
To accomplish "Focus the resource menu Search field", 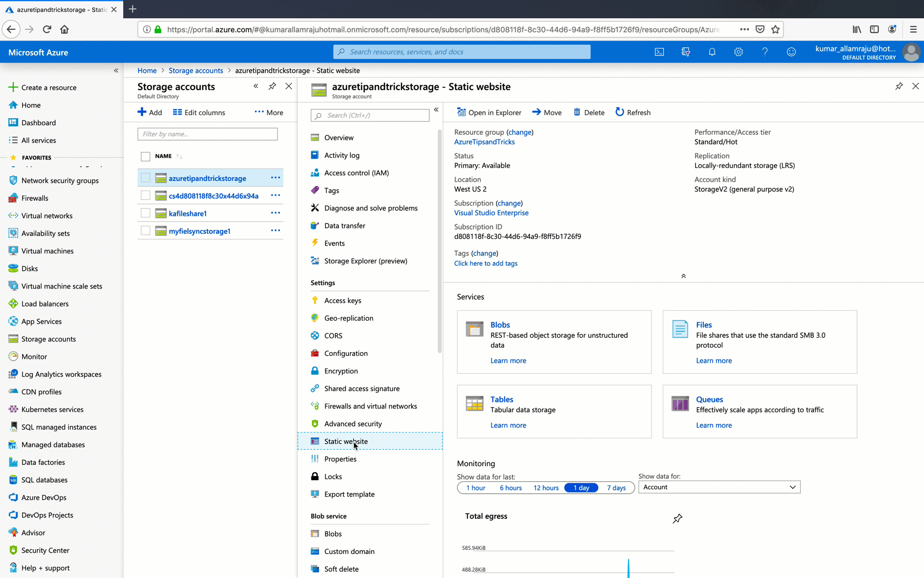I will pyautogui.click(x=370, y=116).
